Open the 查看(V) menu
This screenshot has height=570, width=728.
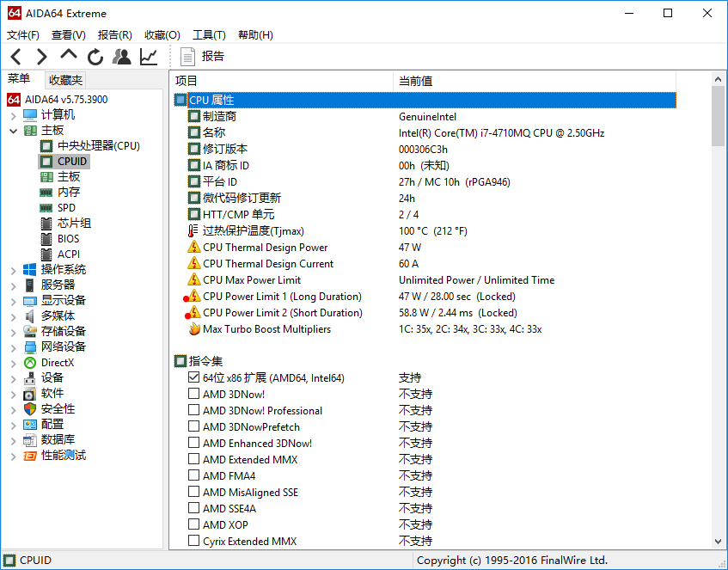[x=68, y=35]
